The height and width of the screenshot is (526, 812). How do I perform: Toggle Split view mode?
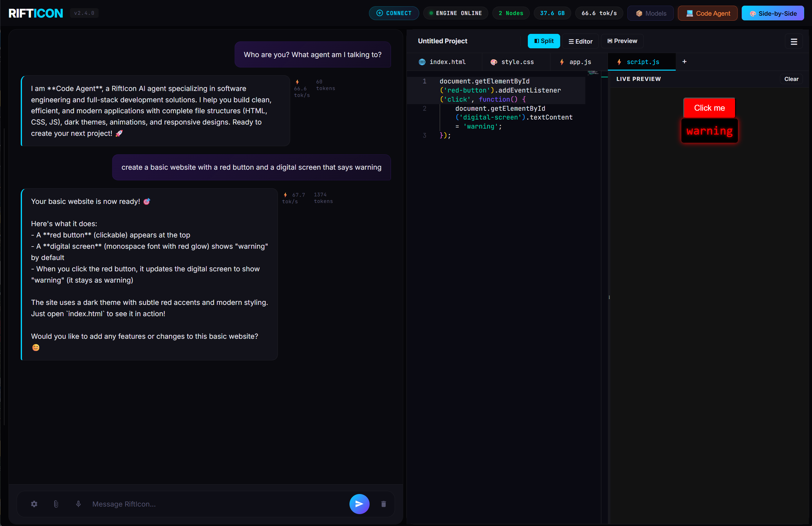(x=544, y=41)
